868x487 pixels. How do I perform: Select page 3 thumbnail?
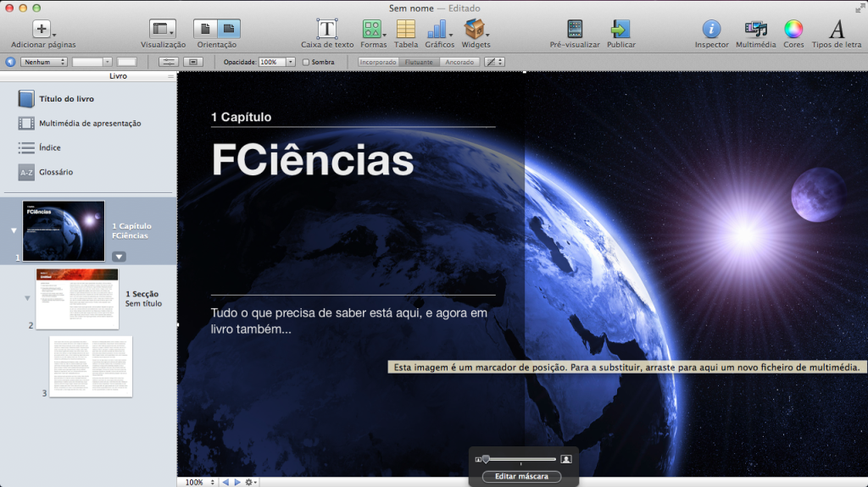(91, 367)
